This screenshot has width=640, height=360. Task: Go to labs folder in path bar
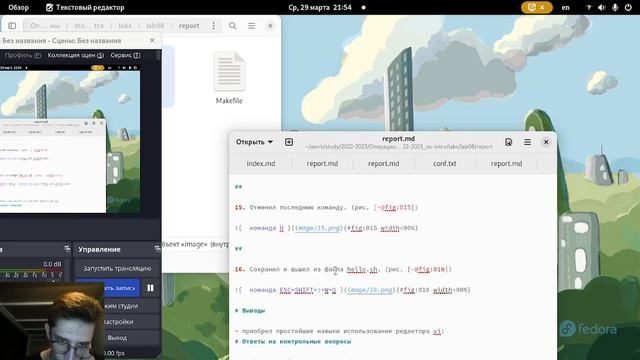pos(125,26)
